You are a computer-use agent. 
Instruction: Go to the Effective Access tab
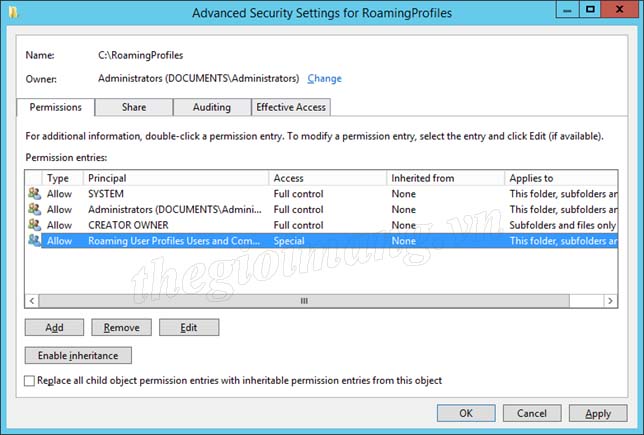tap(291, 107)
